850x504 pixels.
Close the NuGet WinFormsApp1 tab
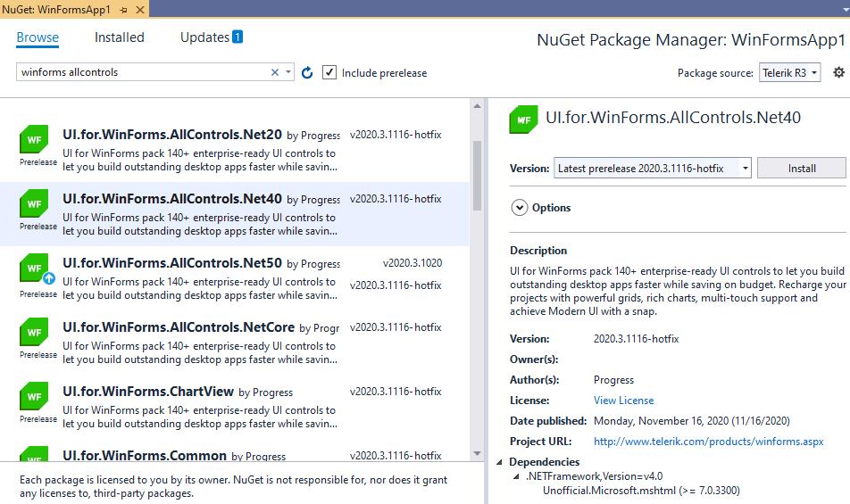[140, 9]
